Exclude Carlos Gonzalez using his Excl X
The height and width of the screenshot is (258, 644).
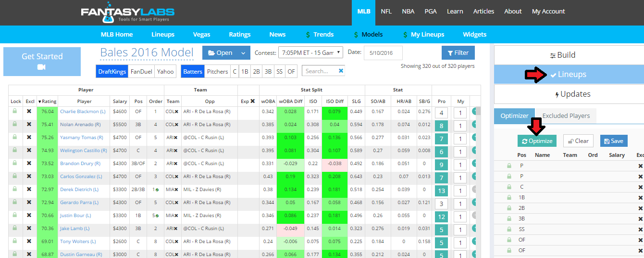tap(29, 176)
